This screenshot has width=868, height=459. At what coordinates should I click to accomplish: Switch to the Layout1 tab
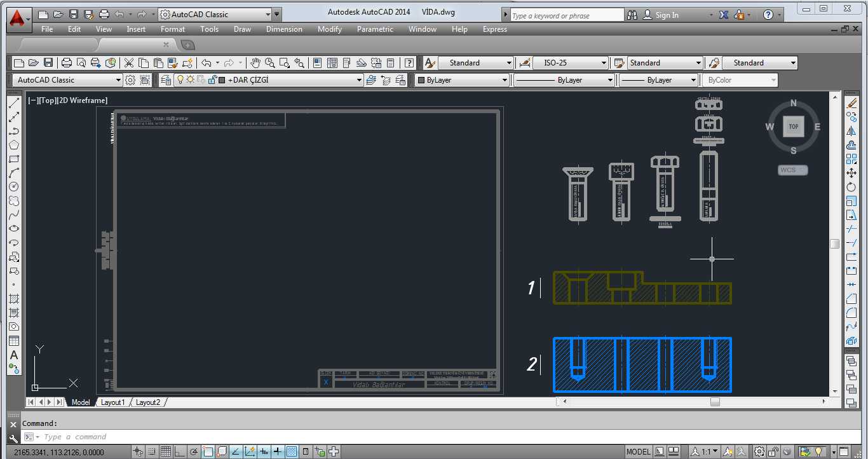(x=113, y=402)
